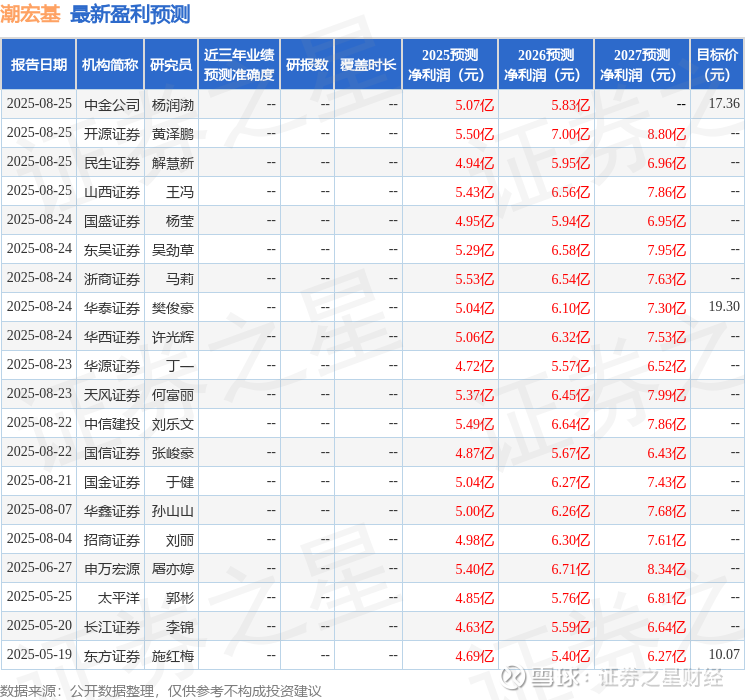
Task: Click target price 10.07
Action: tap(724, 654)
